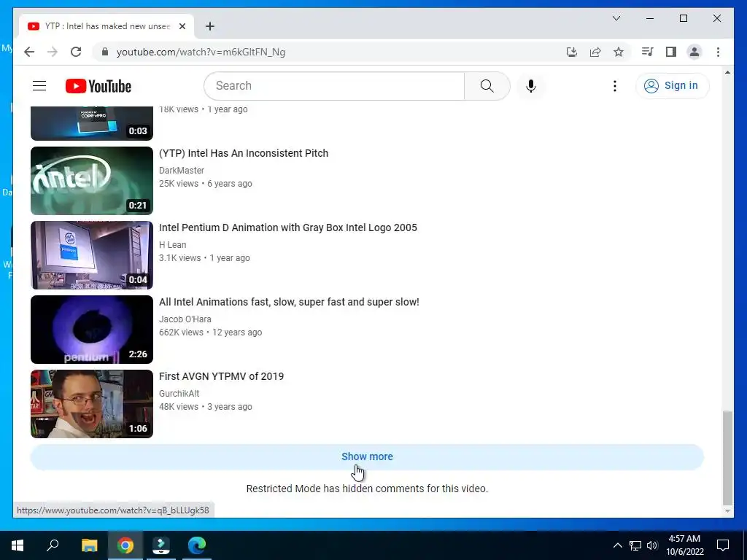This screenshot has width=747, height=560.
Task: Click DarkMaster channel name
Action: (x=182, y=171)
